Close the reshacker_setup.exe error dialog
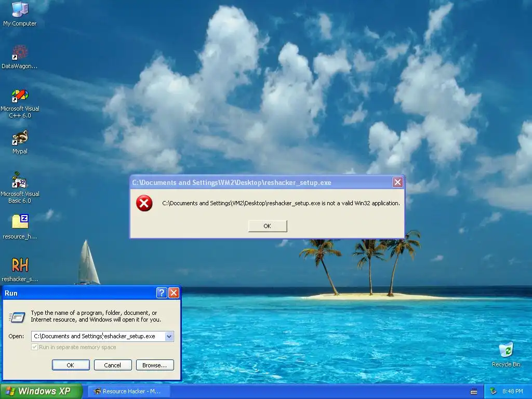532x399 pixels. 397,182
